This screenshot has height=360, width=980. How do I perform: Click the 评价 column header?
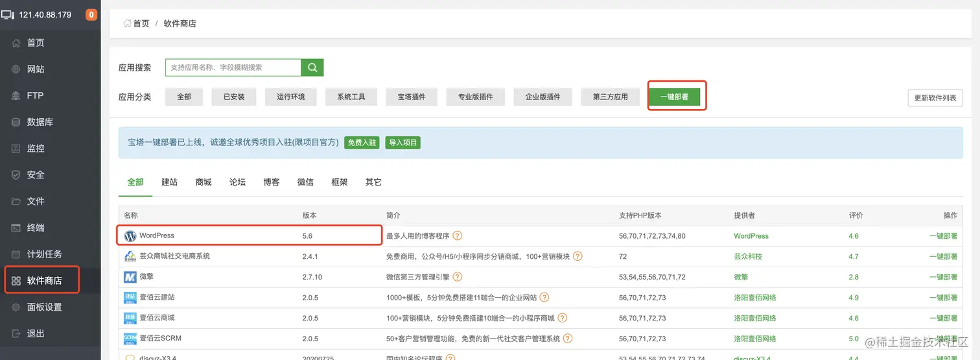[x=856, y=215]
